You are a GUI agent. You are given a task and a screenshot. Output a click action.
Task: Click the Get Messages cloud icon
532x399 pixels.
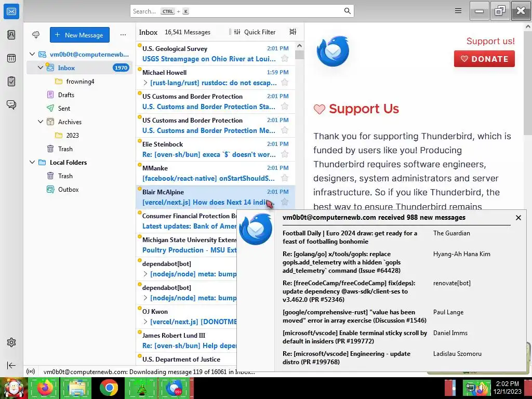point(36,35)
